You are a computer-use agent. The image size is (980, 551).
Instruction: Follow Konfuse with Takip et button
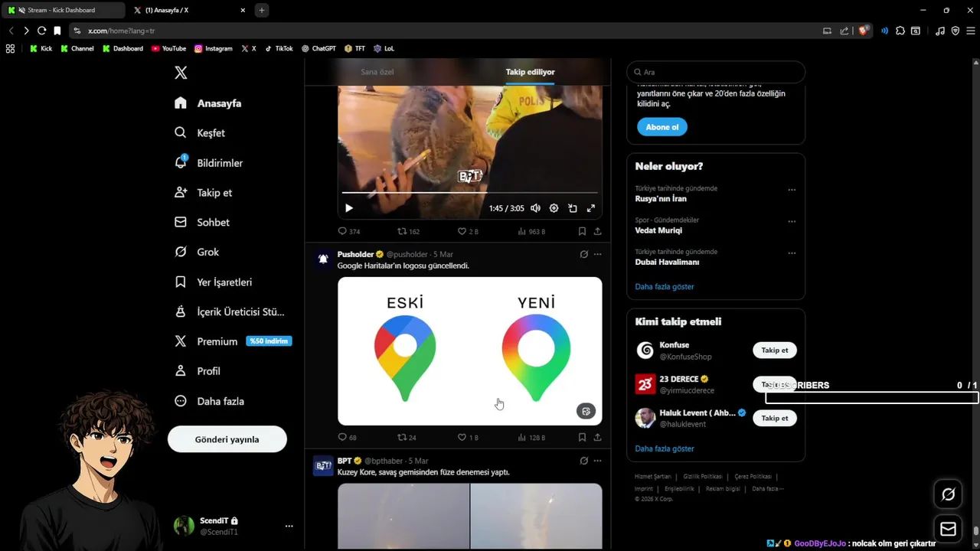775,350
